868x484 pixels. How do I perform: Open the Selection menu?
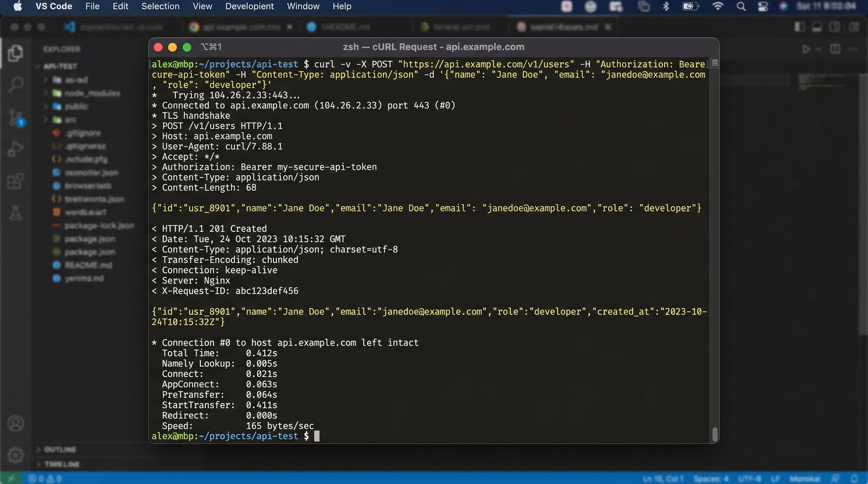[160, 7]
